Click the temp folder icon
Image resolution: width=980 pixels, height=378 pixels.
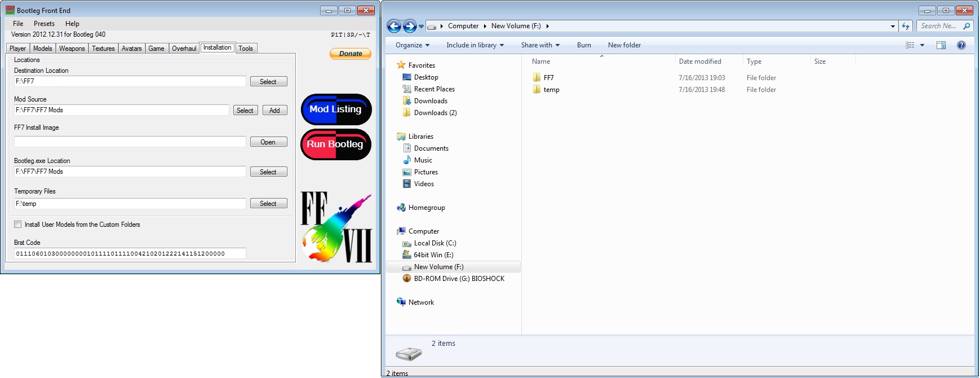coord(536,89)
